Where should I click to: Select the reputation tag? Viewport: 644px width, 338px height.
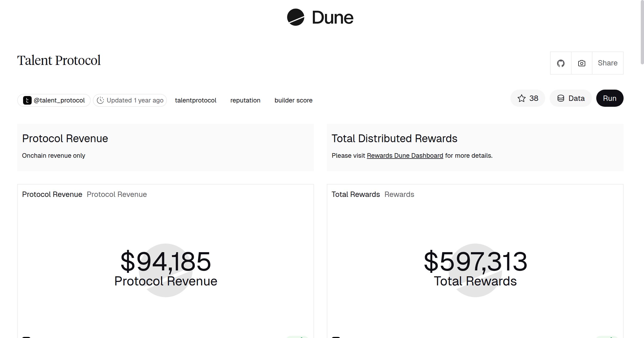[245, 100]
